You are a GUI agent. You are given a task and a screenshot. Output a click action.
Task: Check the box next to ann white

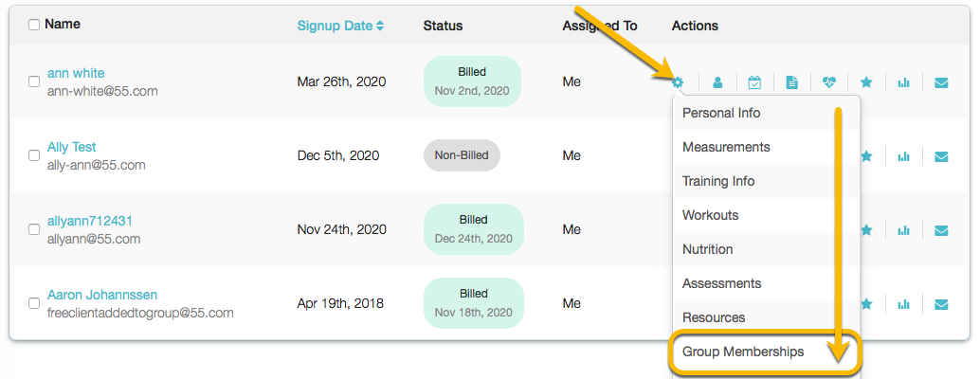pos(34,82)
